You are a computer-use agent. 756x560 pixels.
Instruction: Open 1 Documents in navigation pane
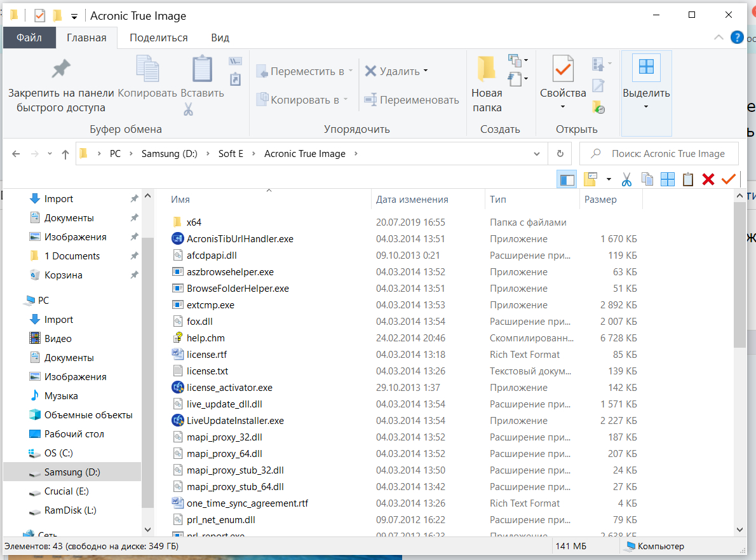pos(72,256)
